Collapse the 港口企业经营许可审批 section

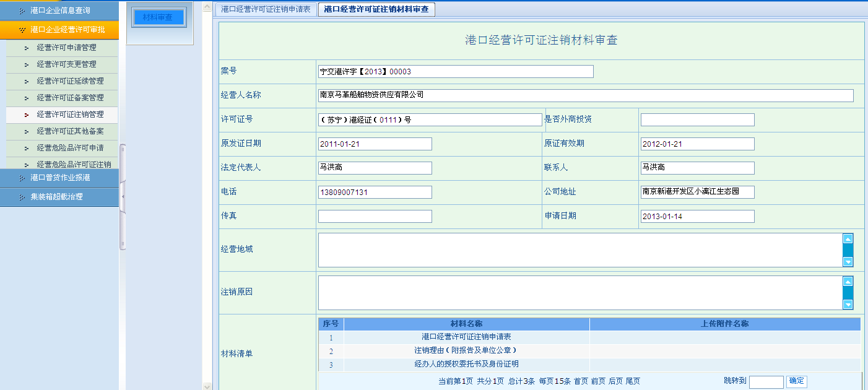tap(67, 29)
